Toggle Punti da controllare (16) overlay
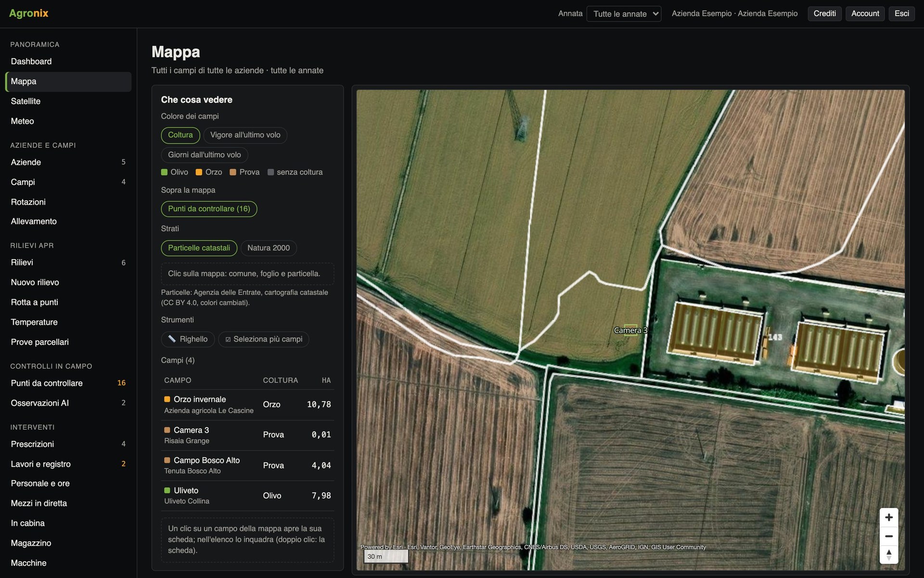This screenshot has height=578, width=924. pos(209,209)
